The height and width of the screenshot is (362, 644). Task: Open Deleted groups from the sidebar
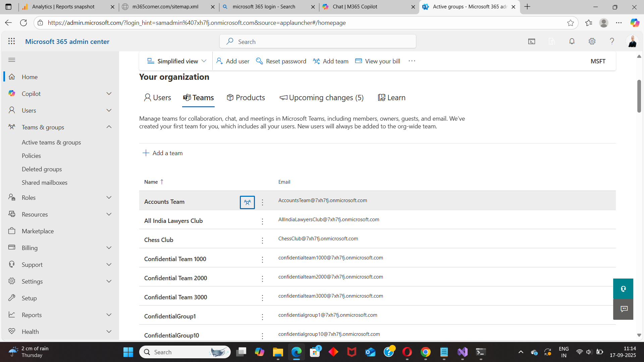(42, 169)
